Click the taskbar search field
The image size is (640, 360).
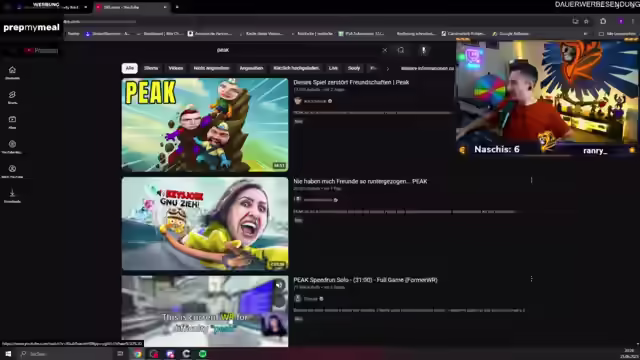pyautogui.click(x=65, y=354)
